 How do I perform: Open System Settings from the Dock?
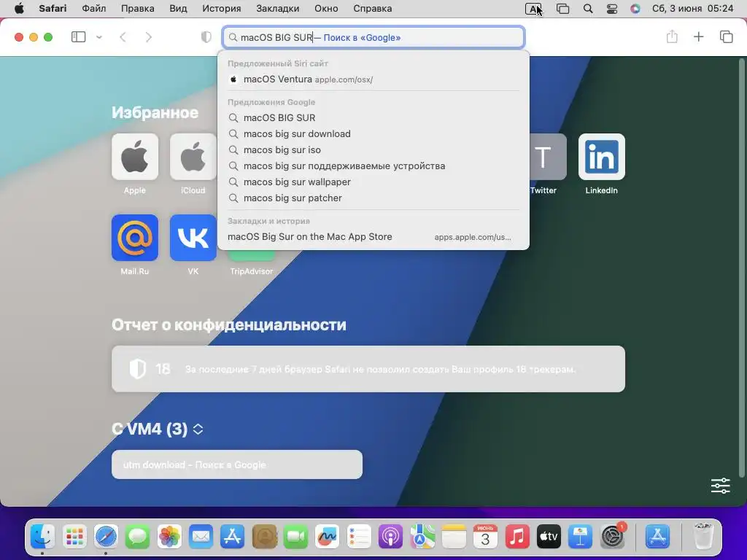click(612, 537)
